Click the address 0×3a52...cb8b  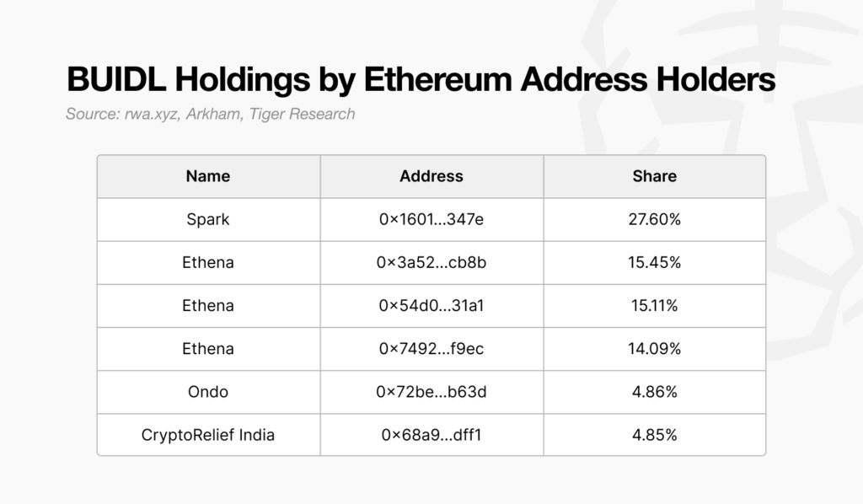[431, 262]
